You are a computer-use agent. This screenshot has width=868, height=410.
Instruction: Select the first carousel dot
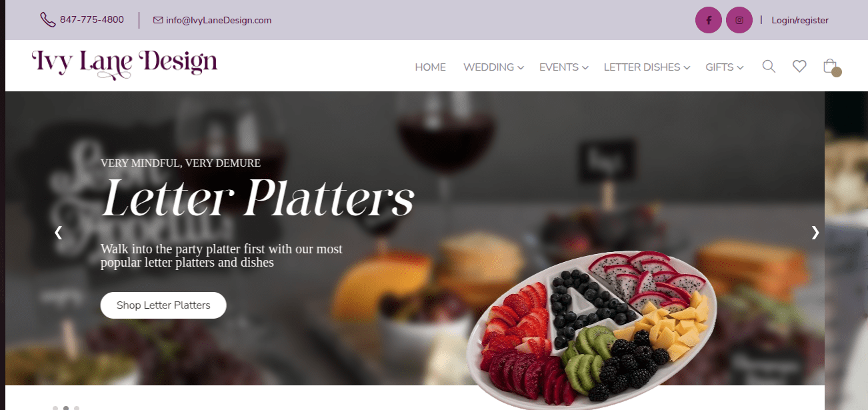tap(55, 407)
